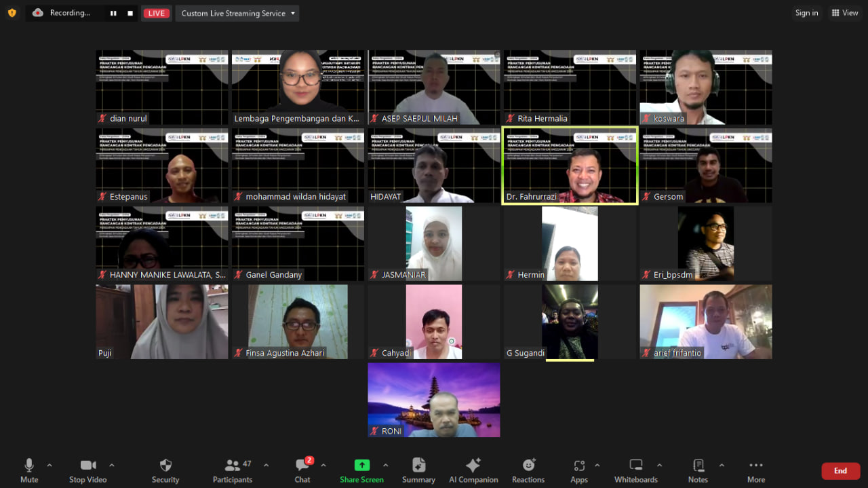Expand Participants options arrow

tap(266, 466)
